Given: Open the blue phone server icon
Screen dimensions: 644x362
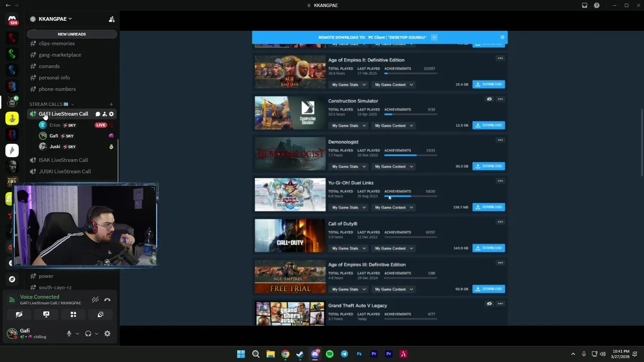Looking at the screenshot, I should click(12, 70).
